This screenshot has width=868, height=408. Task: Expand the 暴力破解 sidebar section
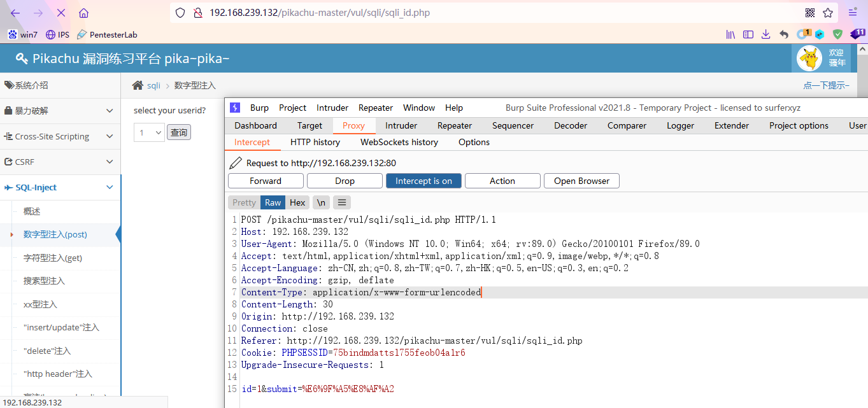(60, 111)
